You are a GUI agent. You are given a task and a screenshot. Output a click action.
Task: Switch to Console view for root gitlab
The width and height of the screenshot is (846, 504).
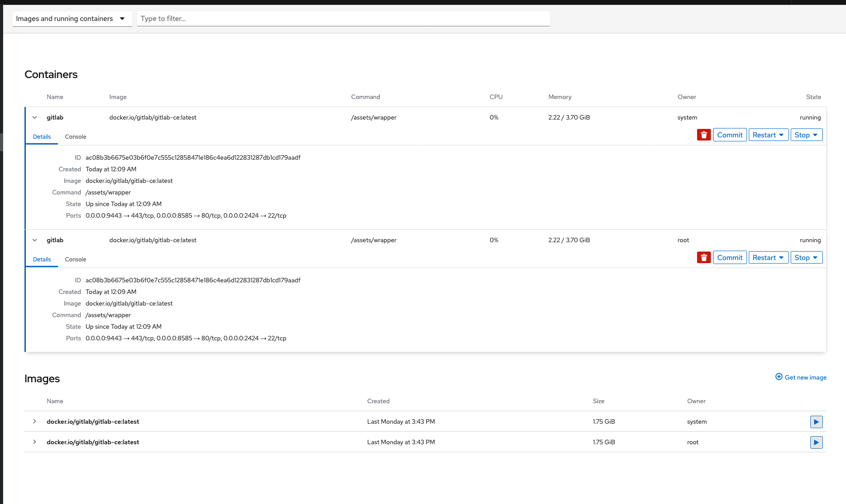(75, 259)
